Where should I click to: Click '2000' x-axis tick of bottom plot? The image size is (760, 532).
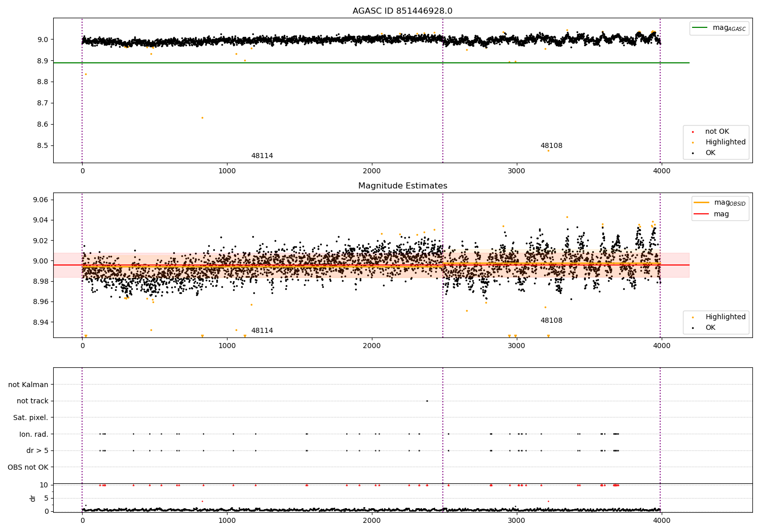[372, 521]
